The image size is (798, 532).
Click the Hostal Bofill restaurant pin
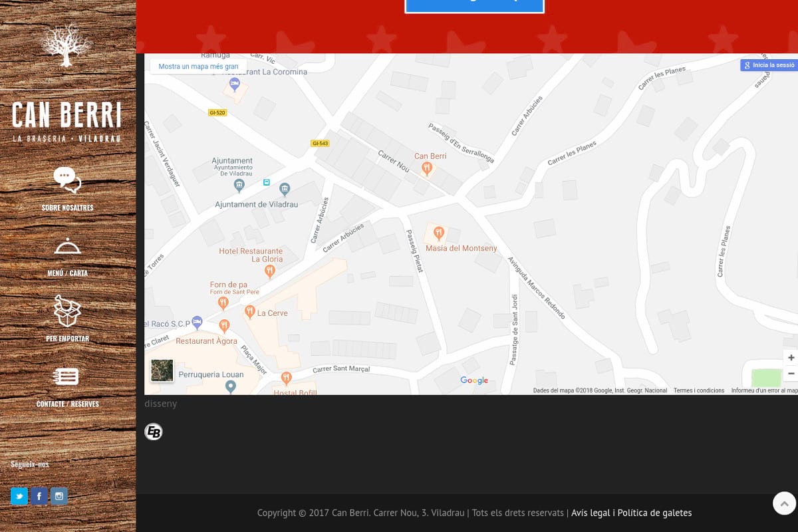tap(287, 378)
